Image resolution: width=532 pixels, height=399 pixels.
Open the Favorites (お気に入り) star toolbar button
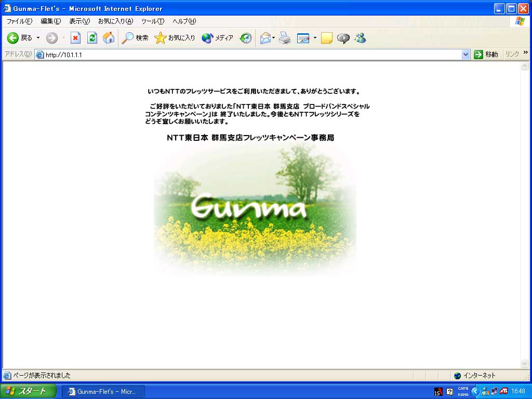click(x=175, y=38)
